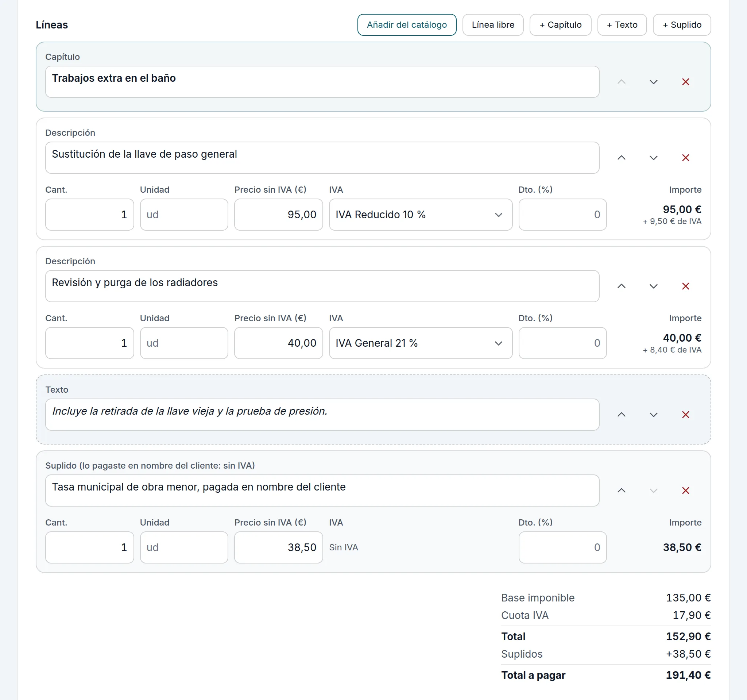Move 'Tasa municipal' suplido line down
This screenshot has width=747, height=700.
point(653,491)
